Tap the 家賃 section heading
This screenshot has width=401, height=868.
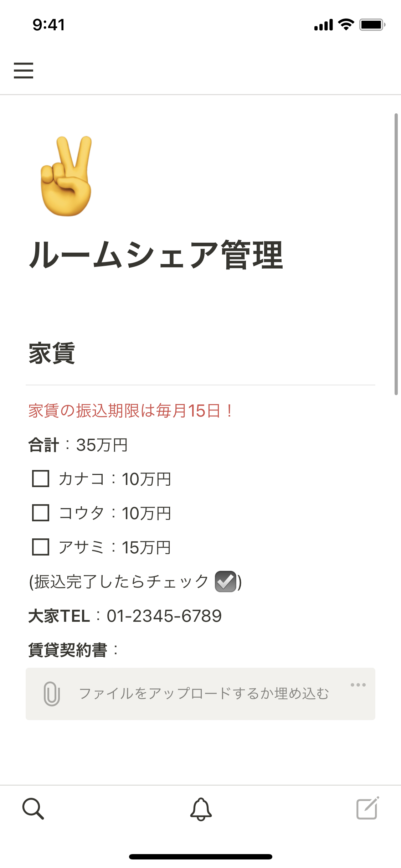(52, 353)
